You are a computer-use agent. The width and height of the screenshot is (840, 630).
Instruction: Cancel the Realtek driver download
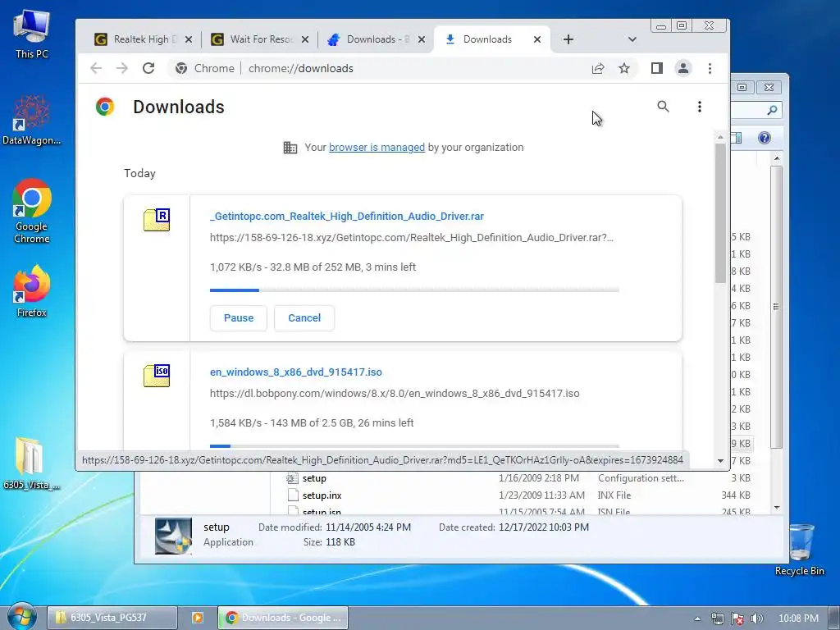(x=304, y=317)
